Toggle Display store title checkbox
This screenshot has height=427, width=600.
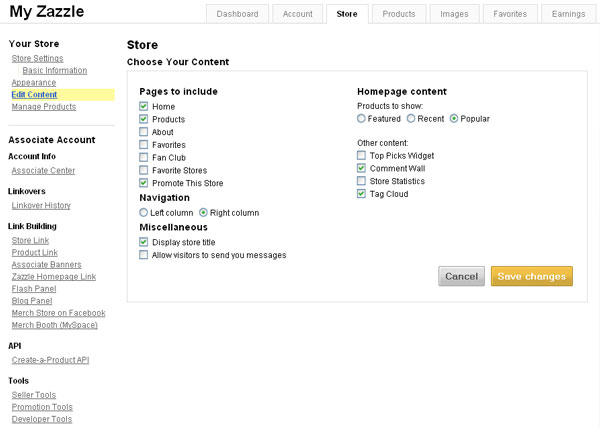click(x=143, y=242)
